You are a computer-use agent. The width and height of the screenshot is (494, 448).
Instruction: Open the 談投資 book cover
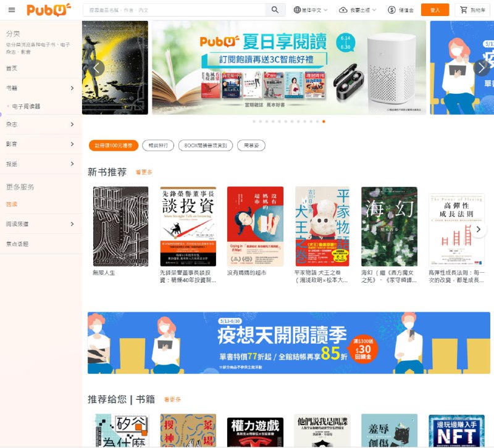[x=188, y=226]
